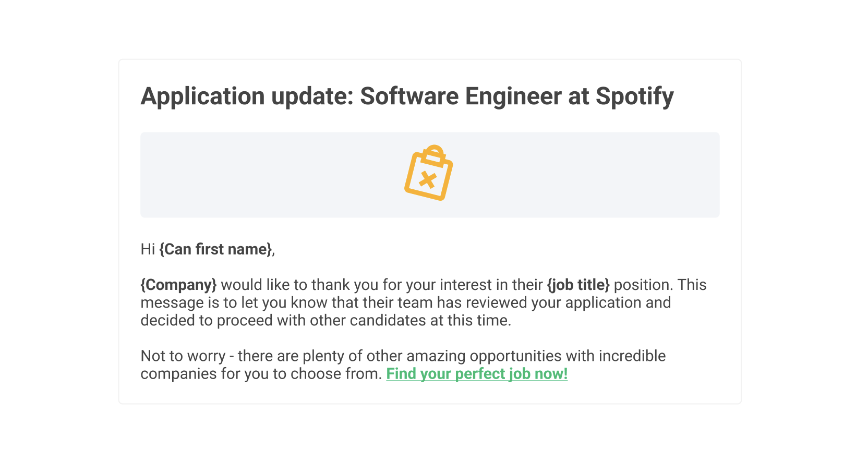Click the 'Not to worry' sentence start
This screenshot has height=462, width=868.
click(183, 356)
